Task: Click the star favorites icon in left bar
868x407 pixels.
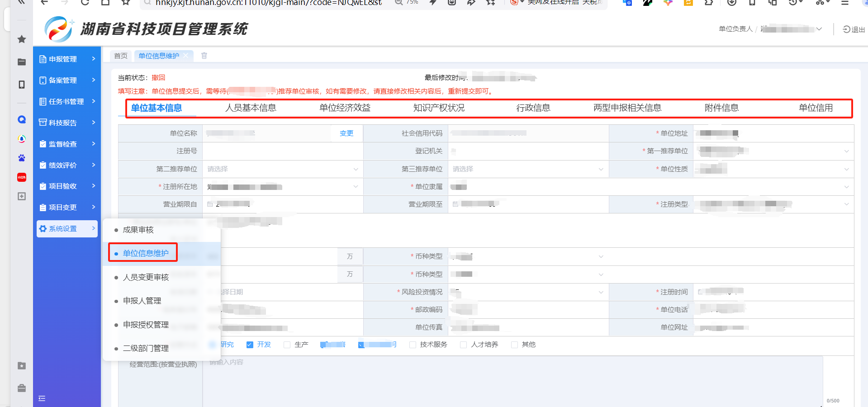Action: (x=21, y=39)
